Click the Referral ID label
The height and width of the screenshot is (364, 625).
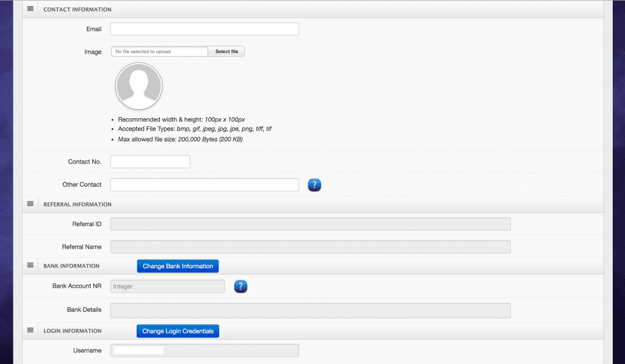87,224
